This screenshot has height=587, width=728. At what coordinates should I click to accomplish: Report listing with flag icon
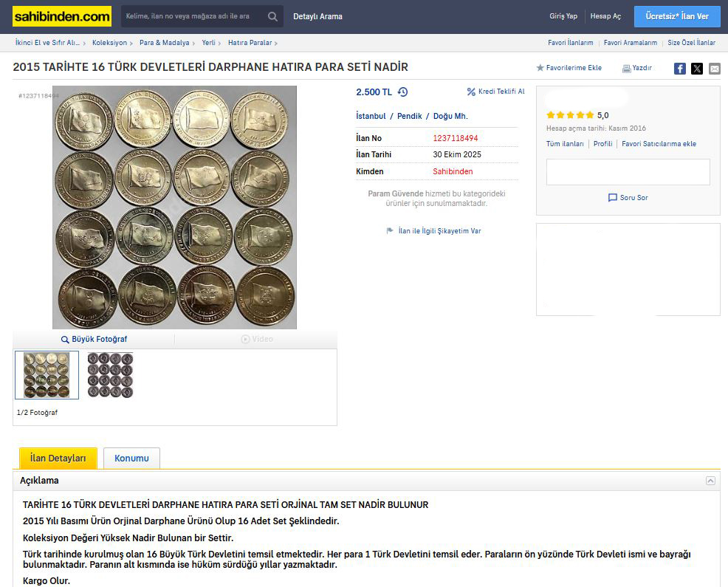point(390,231)
